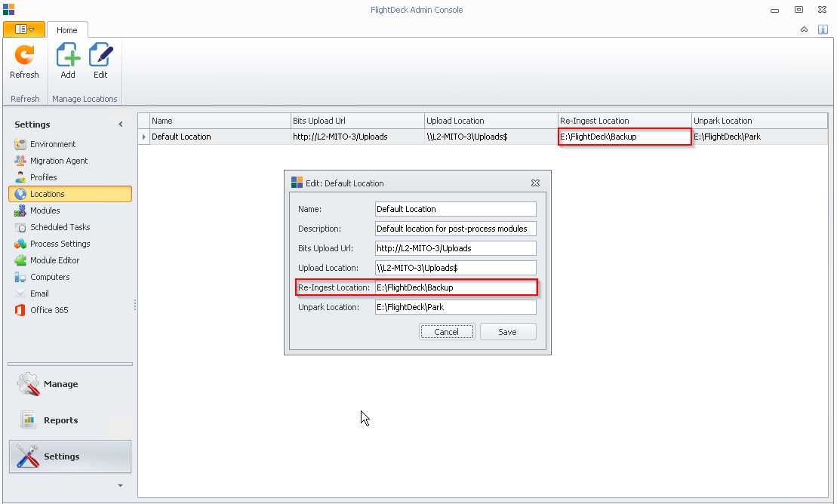Open Modules settings
This screenshot has width=837, height=504.
click(45, 211)
